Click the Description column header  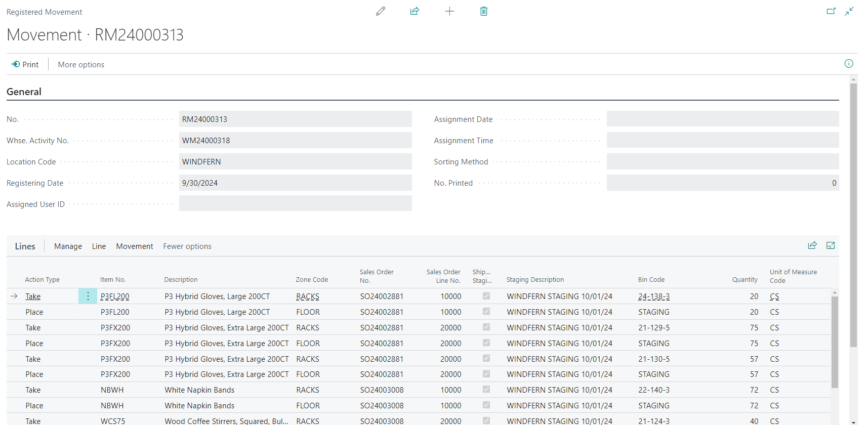(x=181, y=279)
